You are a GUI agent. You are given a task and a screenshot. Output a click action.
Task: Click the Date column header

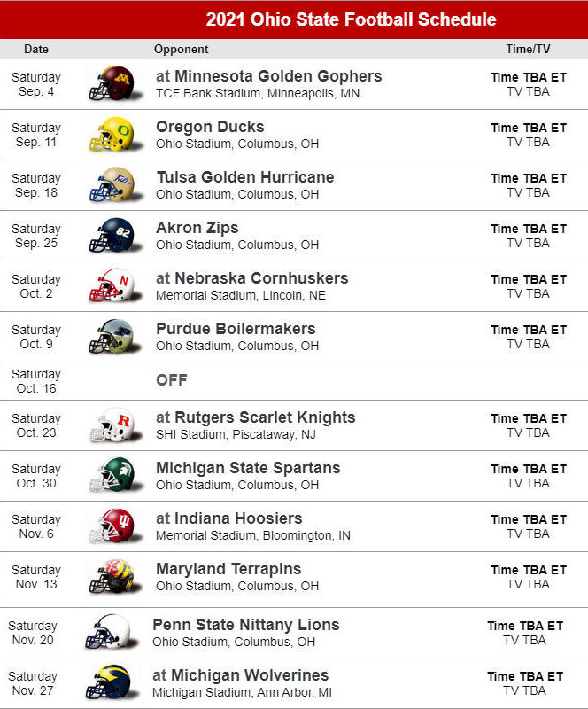click(36, 50)
